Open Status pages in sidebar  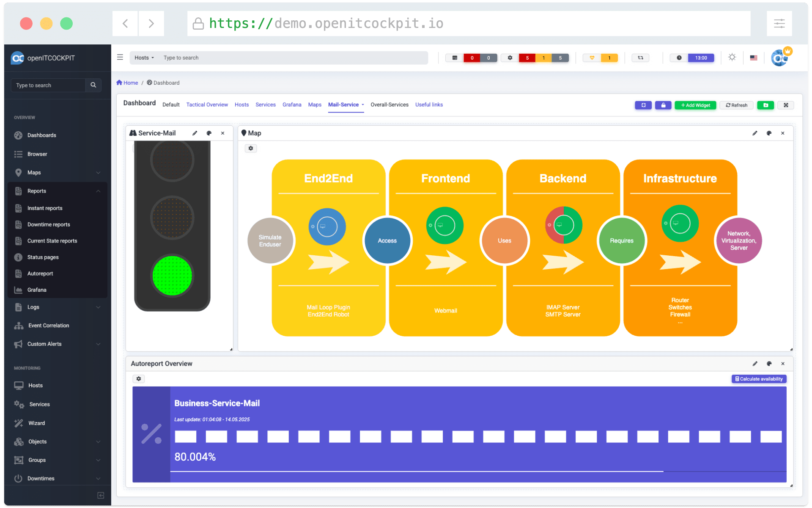point(57,257)
